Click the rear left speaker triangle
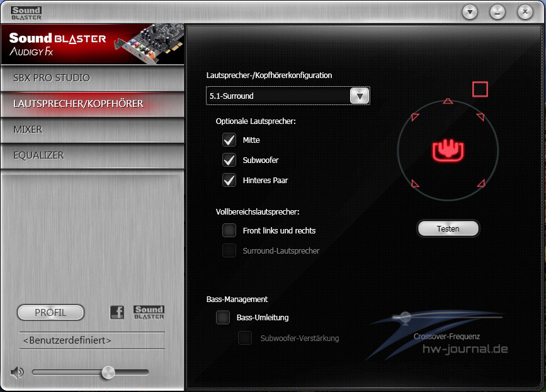This screenshot has height=392, width=546. (x=415, y=183)
